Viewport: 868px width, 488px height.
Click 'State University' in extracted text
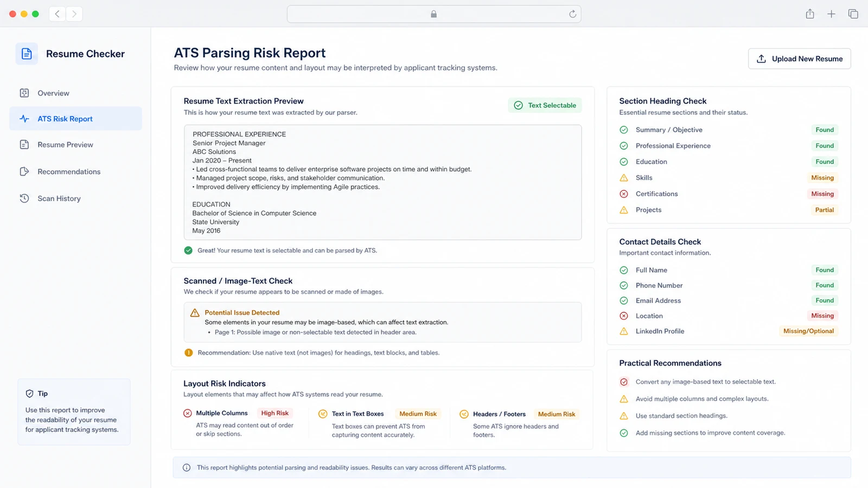coord(215,222)
